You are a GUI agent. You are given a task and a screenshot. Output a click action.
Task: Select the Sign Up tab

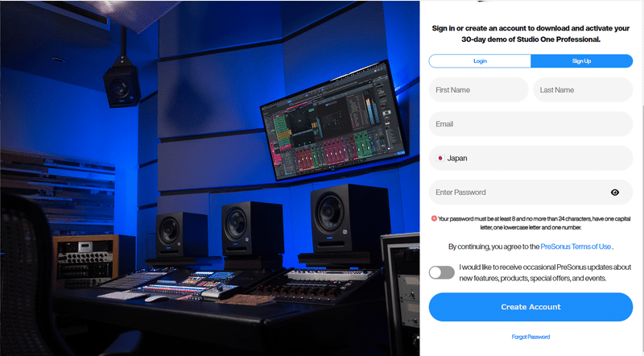[581, 61]
